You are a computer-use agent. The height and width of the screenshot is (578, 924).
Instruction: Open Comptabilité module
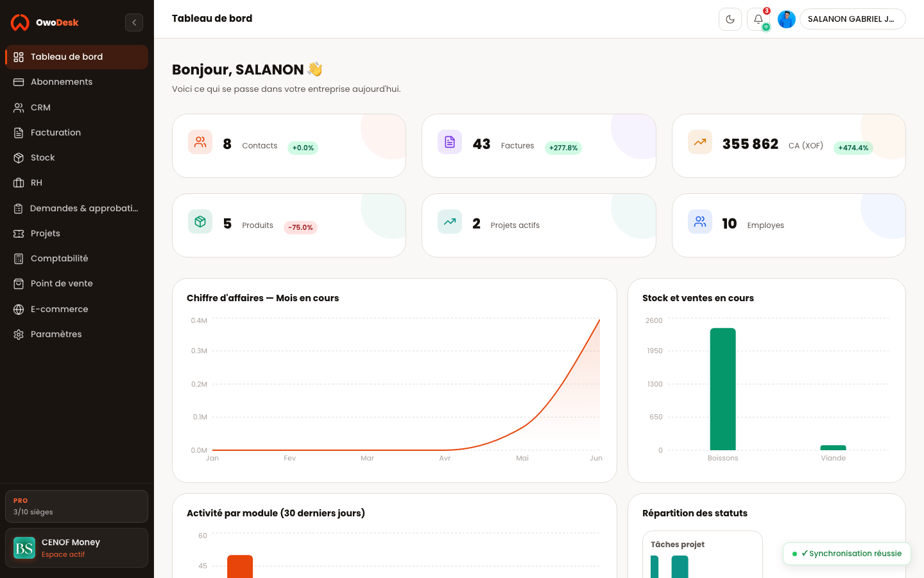click(76, 258)
